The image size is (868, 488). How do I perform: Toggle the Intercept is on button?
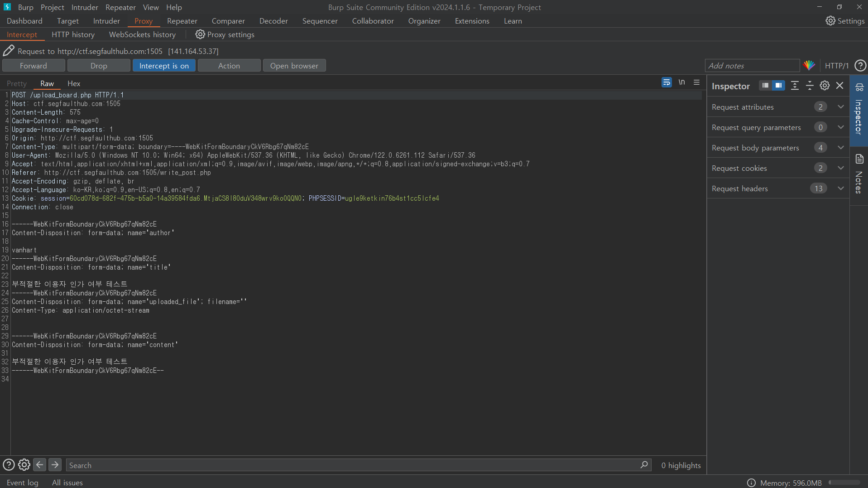164,66
